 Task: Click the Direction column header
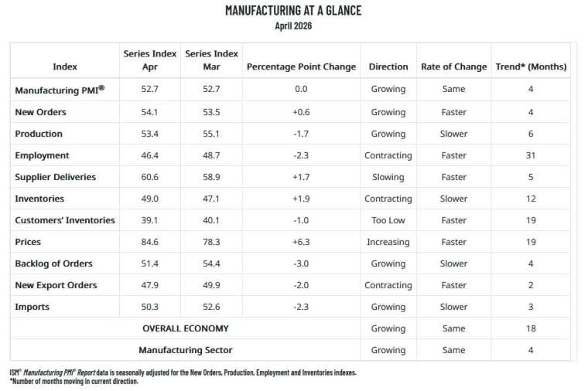(x=388, y=66)
